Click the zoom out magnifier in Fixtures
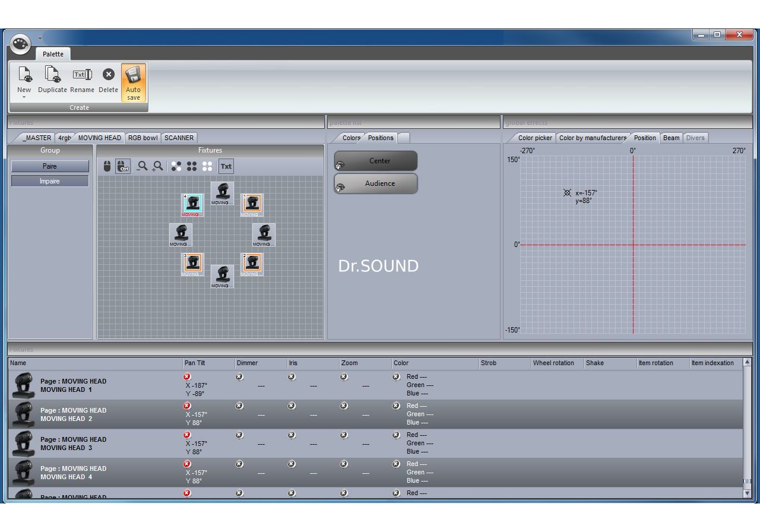Image resolution: width=760 pixels, height=532 pixels. coord(142,166)
